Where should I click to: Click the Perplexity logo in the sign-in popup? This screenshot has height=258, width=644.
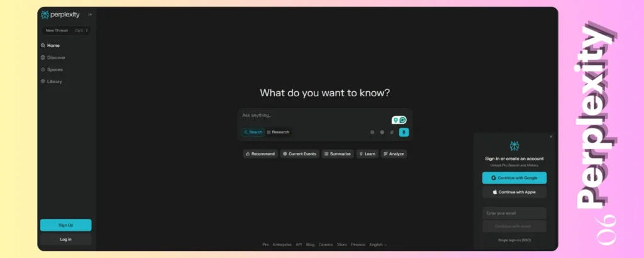coord(514,146)
